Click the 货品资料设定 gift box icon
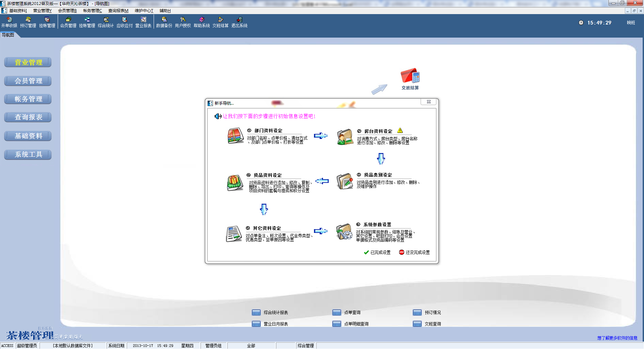The image size is (644, 349). pos(235,183)
